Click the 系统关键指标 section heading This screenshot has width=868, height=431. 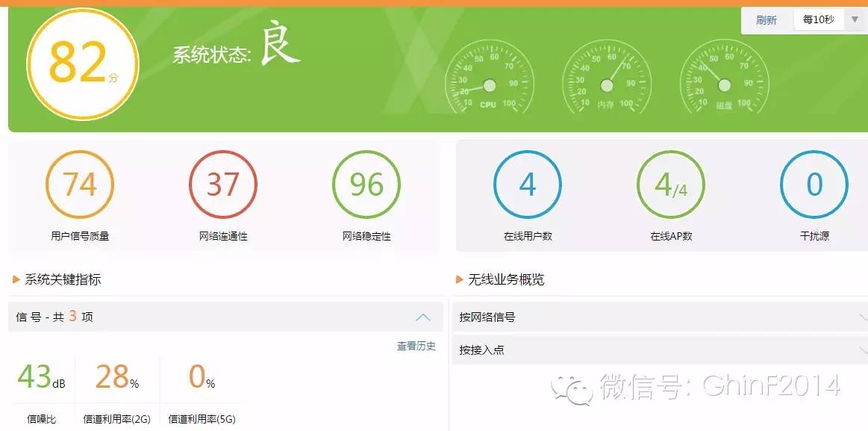tap(63, 279)
